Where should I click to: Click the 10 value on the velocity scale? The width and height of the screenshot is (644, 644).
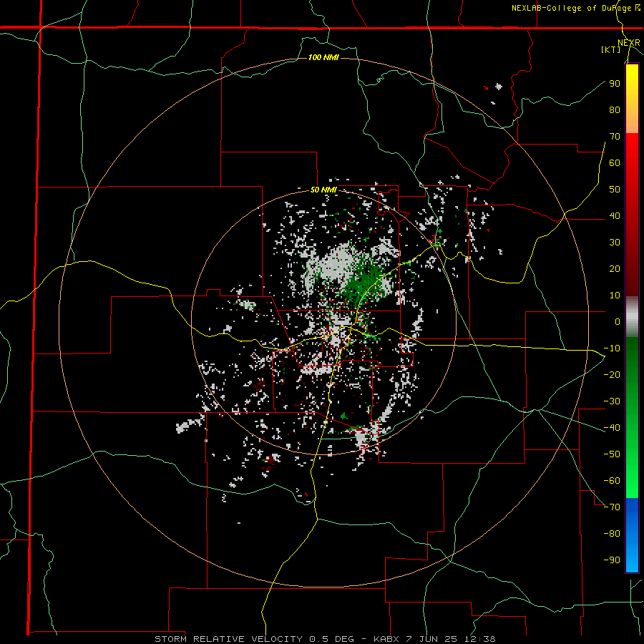pos(615,296)
